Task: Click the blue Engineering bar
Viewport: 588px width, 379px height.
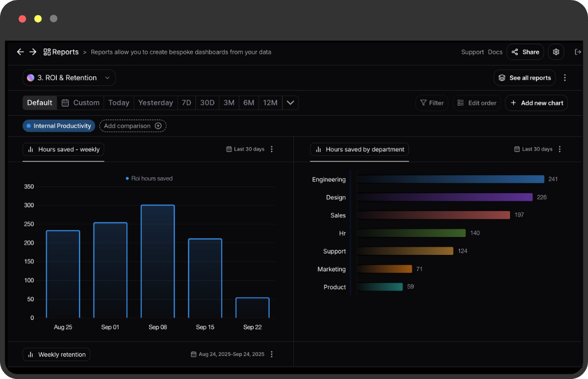Action: [x=451, y=179]
